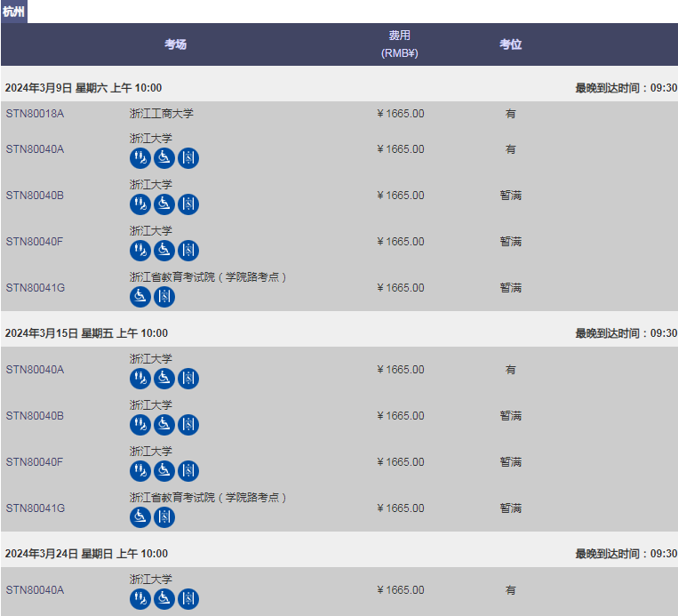Click elevator icon for STN80041G on March 15
678x616 pixels.
pyautogui.click(x=164, y=517)
